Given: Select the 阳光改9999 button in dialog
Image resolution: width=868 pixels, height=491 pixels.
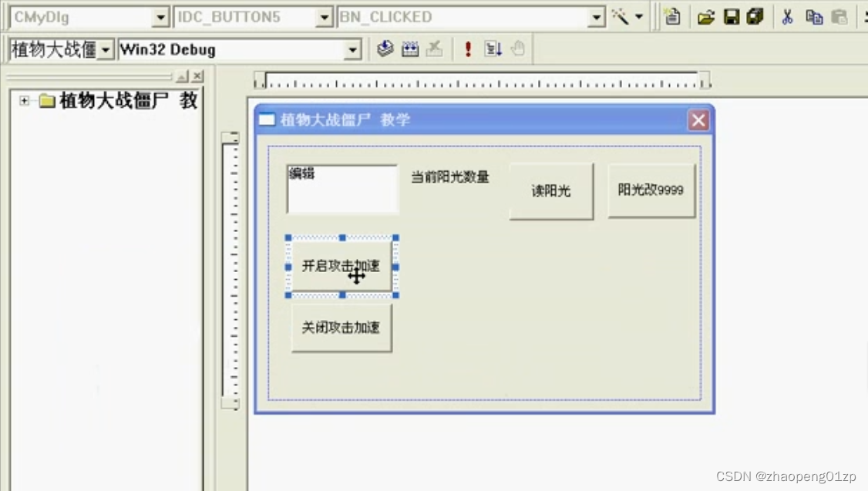Looking at the screenshot, I should [651, 190].
